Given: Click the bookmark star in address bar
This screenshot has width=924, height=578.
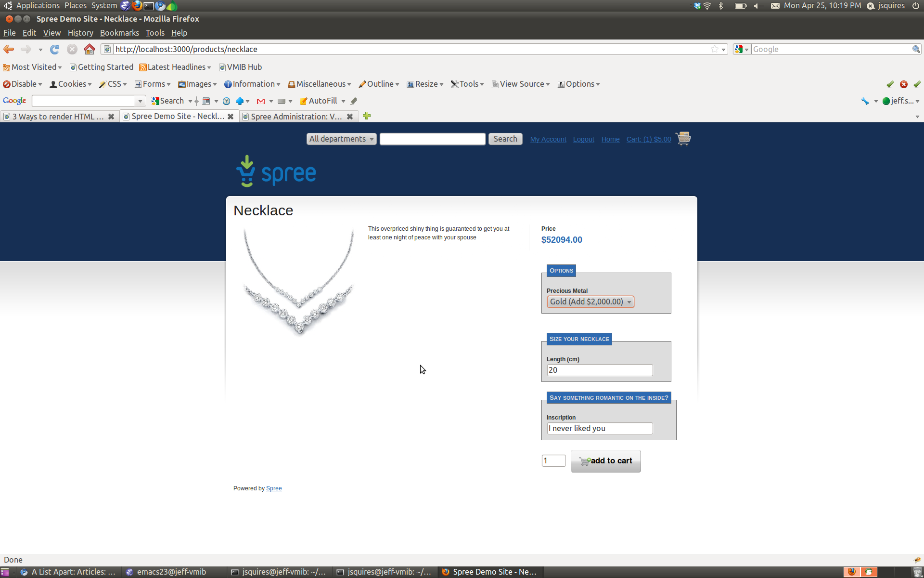Looking at the screenshot, I should point(715,49).
